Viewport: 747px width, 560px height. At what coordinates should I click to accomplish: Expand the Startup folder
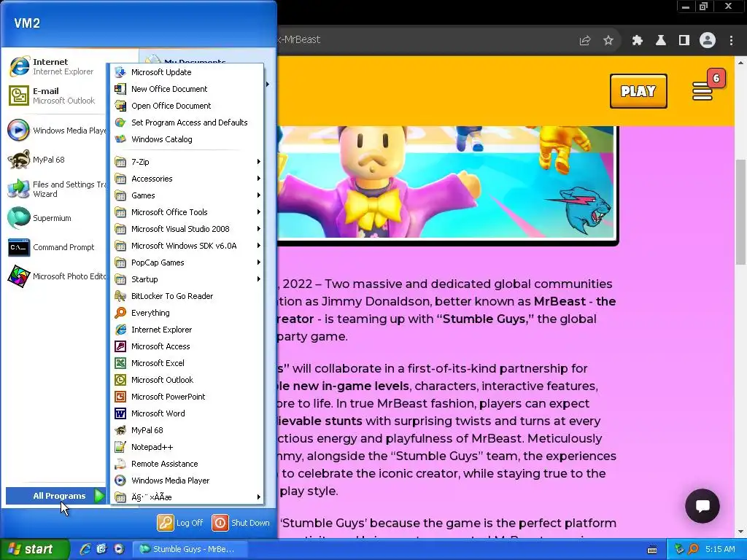187,279
